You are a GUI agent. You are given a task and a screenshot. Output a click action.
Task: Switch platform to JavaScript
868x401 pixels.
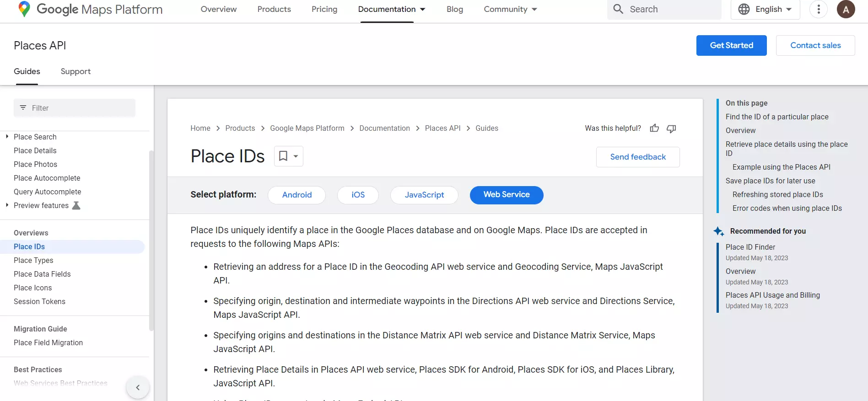(x=424, y=195)
